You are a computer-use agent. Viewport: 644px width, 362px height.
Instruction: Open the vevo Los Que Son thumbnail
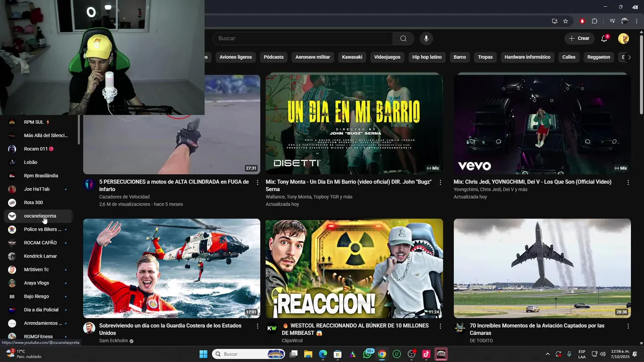[542, 124]
